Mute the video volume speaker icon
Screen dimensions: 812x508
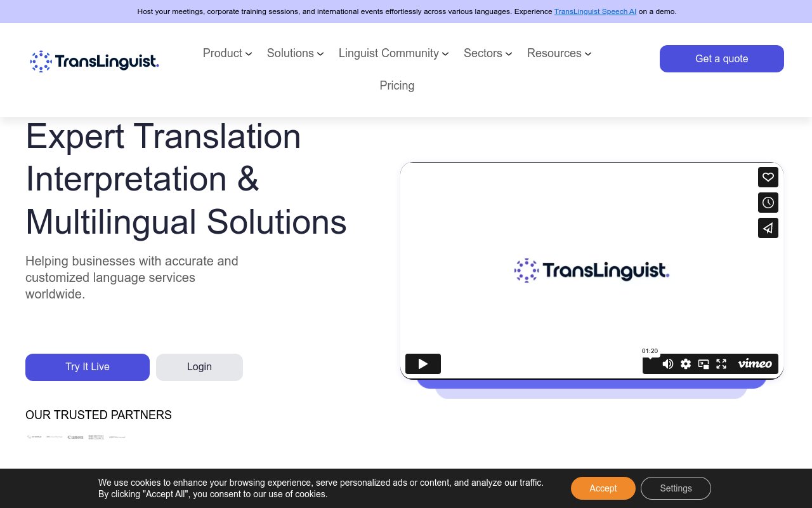point(668,364)
